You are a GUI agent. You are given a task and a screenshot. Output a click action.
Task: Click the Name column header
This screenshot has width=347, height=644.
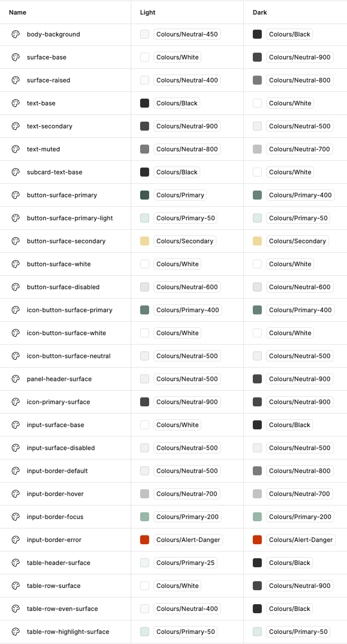point(17,12)
